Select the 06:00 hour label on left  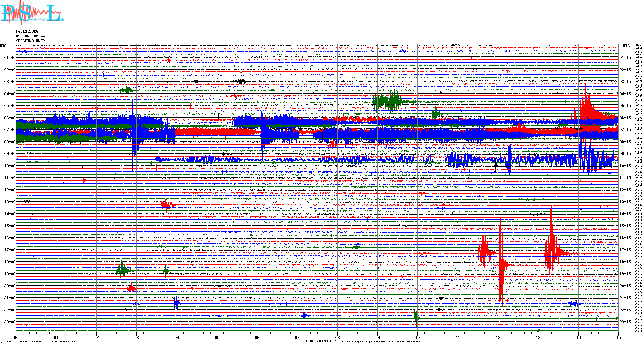[x=10, y=118]
